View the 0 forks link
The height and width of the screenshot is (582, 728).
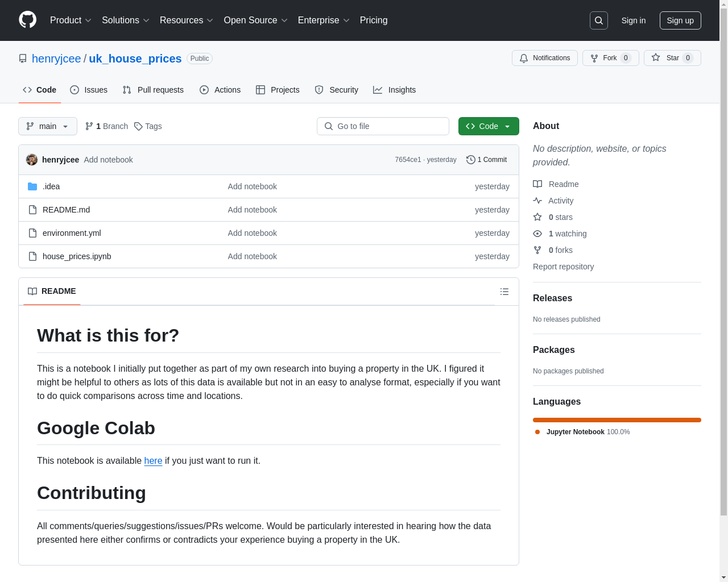click(x=553, y=250)
